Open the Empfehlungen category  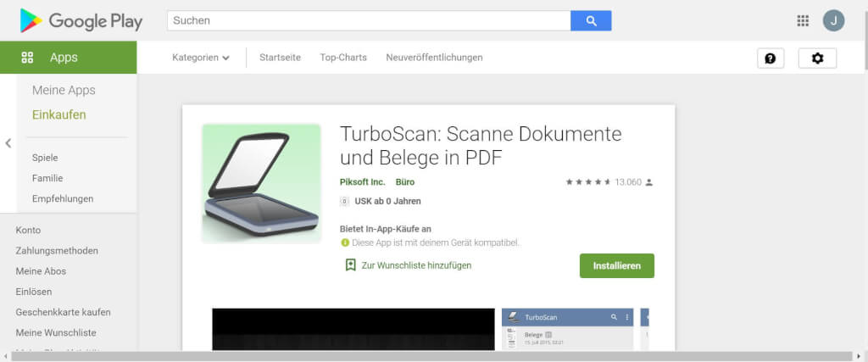[63, 198]
